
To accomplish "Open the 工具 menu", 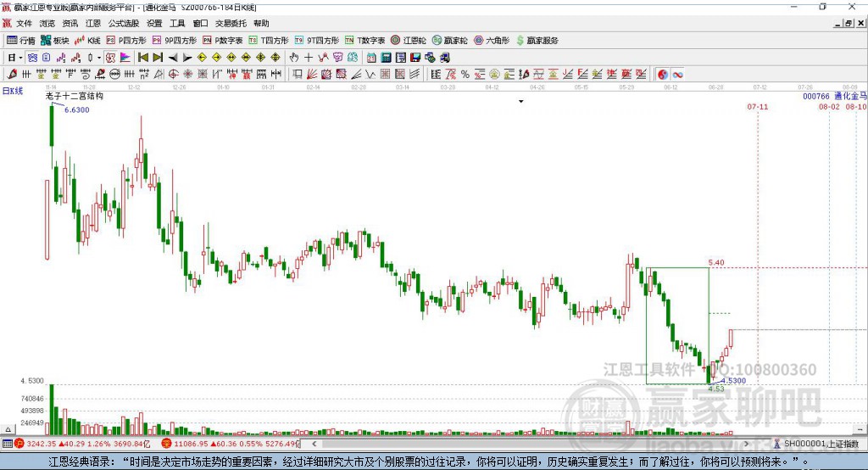I will [x=177, y=23].
